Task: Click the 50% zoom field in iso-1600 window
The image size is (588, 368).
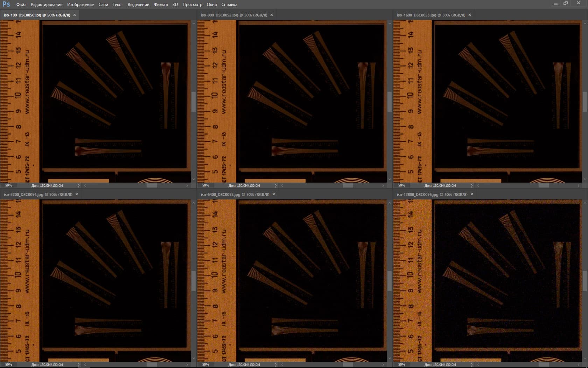Action: (x=402, y=185)
